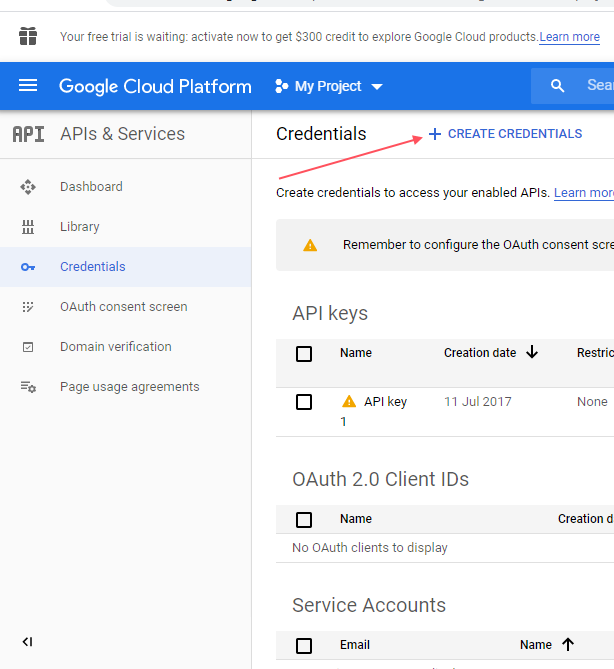
Task: Collapse the sidebar with the arrow icon
Action: point(27,642)
